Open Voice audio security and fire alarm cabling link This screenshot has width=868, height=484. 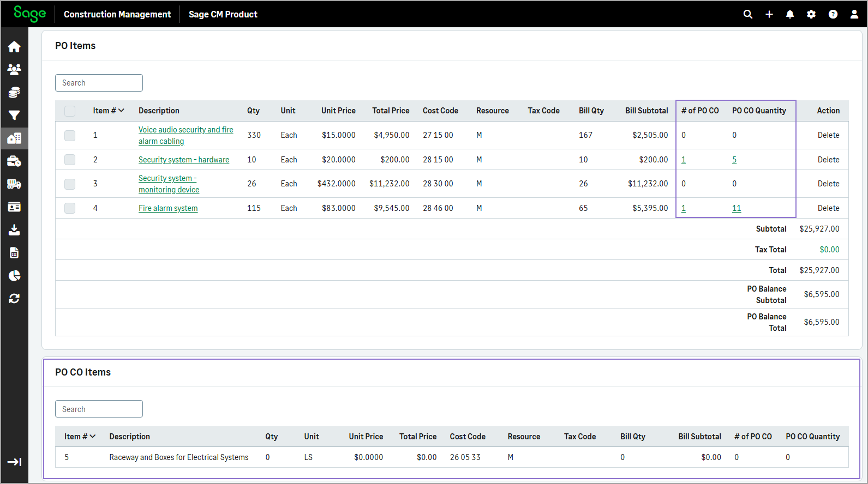(x=185, y=135)
